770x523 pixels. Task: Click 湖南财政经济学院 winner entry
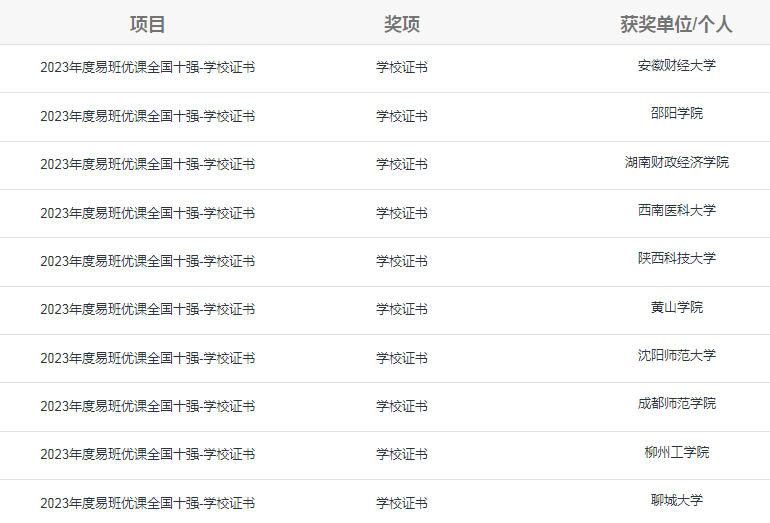pyautogui.click(x=677, y=162)
